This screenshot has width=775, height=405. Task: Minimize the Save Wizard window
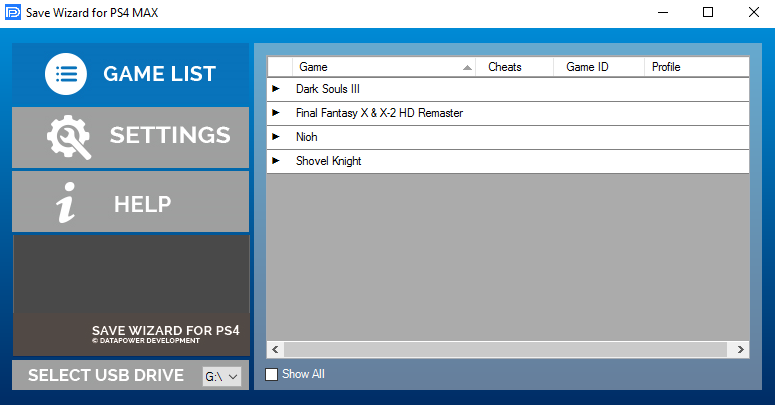coord(663,12)
